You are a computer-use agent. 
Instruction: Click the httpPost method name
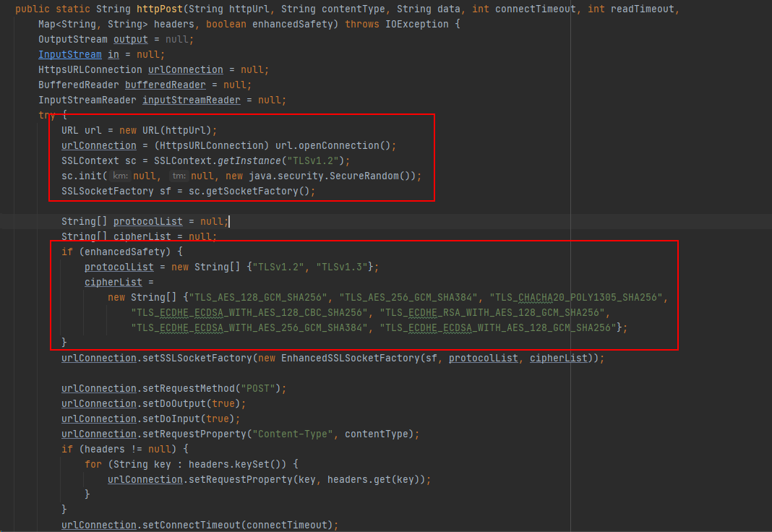[160, 9]
